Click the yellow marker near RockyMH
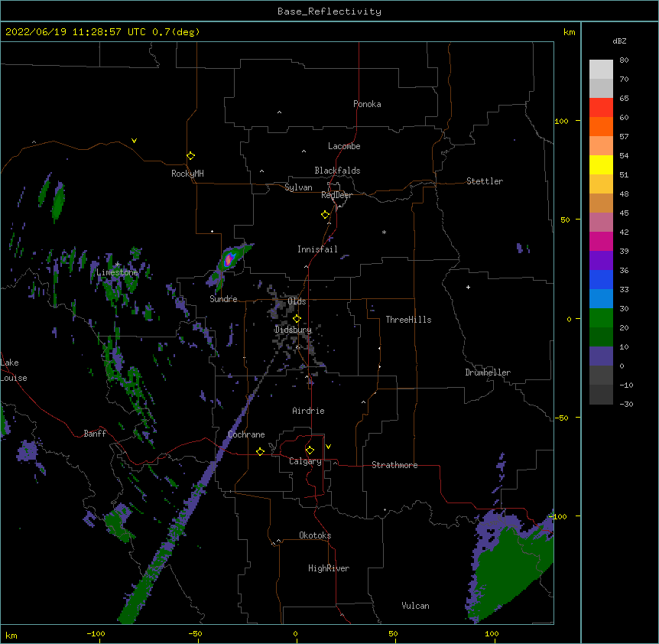The height and width of the screenshot is (644, 659). pos(190,156)
